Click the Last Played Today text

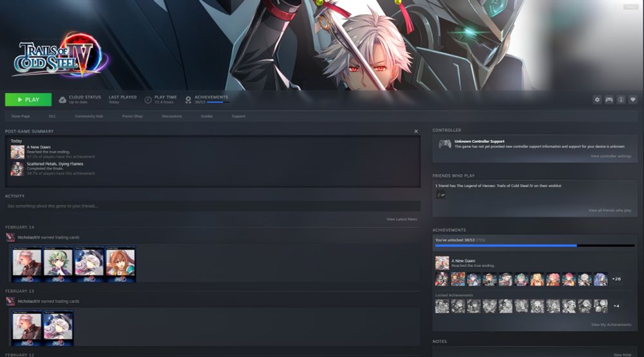coord(122,100)
